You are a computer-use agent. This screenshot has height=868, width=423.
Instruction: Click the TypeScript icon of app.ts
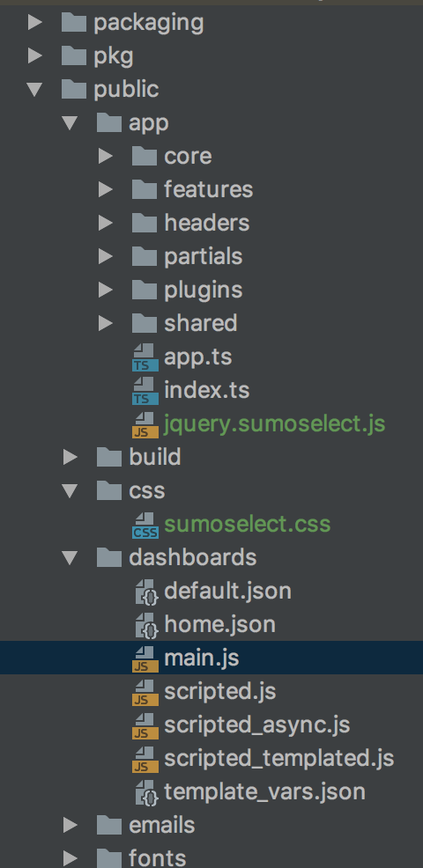point(145,357)
